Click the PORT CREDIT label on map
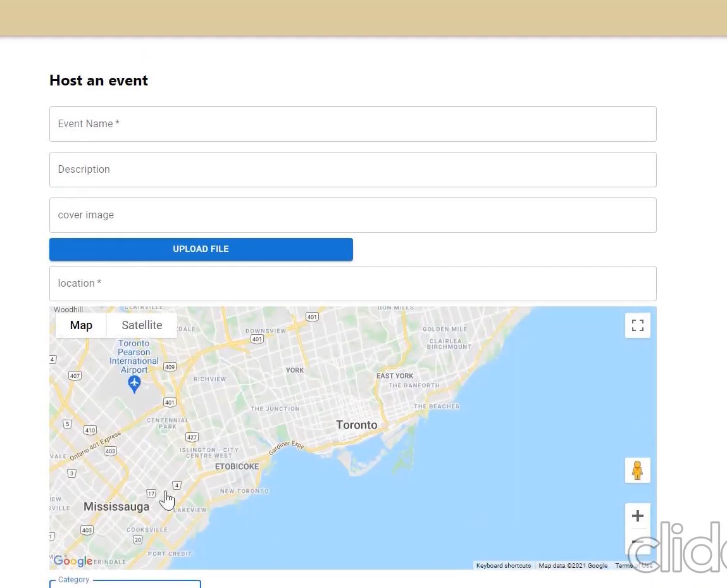727x588 pixels. pos(170,554)
